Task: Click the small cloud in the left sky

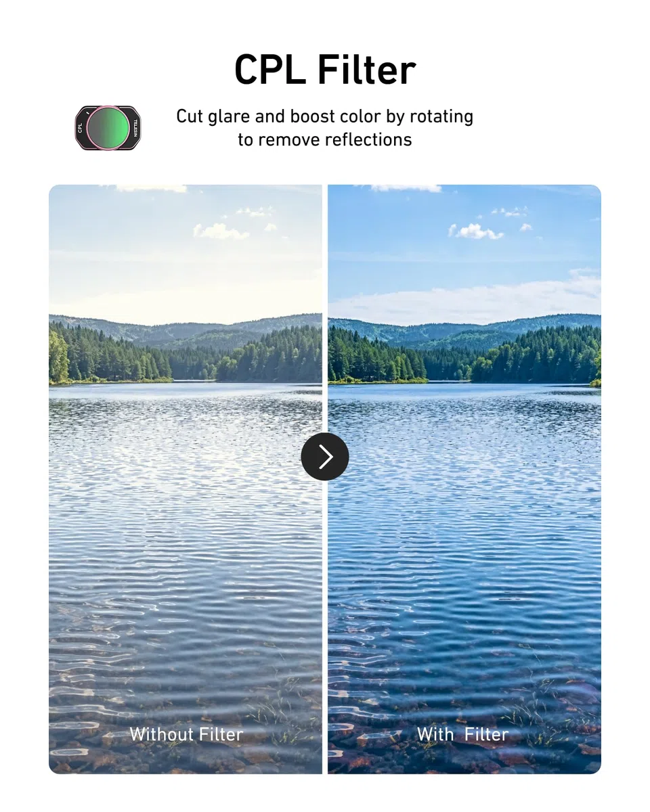Action: coord(221,231)
